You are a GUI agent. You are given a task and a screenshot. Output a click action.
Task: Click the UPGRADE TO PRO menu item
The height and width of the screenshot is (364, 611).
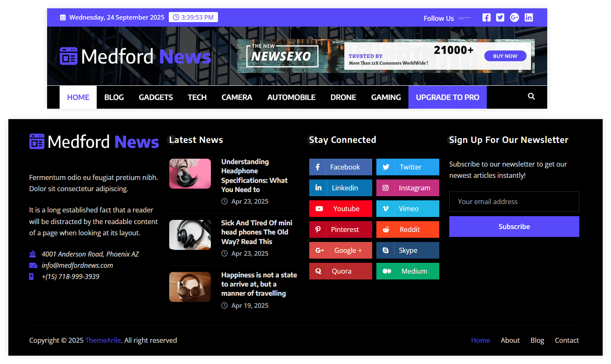(x=447, y=97)
